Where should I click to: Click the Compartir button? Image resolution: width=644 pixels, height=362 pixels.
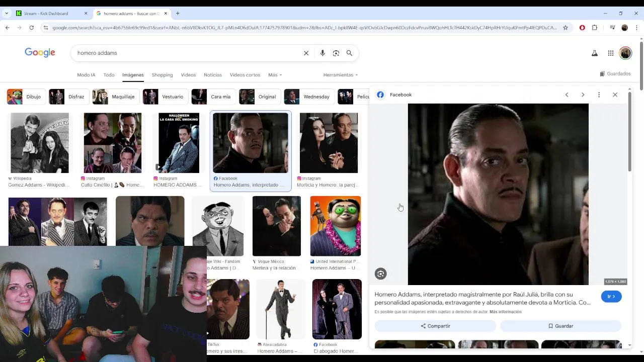point(435,326)
